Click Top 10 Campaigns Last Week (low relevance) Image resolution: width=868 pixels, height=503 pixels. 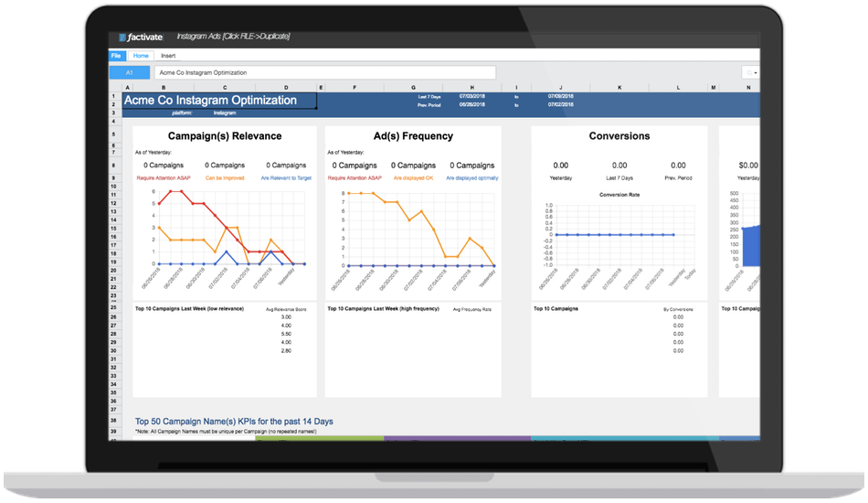[189, 308]
